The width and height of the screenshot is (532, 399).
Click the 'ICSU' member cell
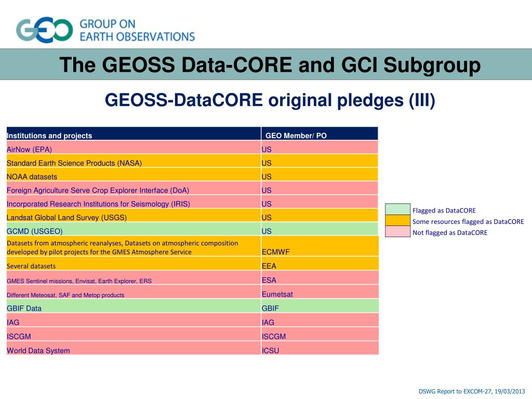320,348
